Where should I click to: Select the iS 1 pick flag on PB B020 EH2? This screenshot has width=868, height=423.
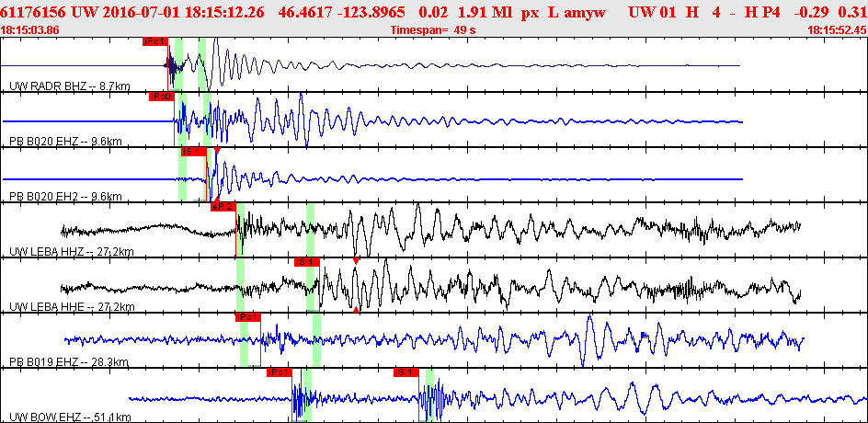(x=193, y=151)
